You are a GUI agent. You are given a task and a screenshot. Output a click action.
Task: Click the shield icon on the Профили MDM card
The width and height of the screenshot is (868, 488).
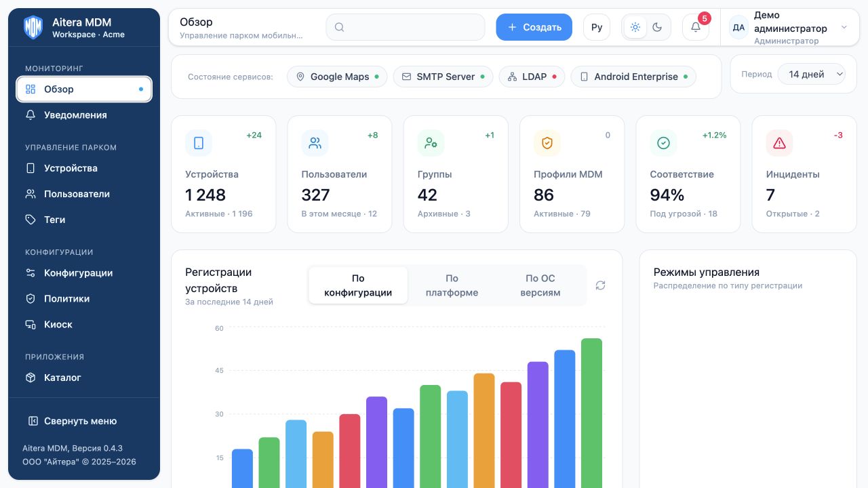547,143
